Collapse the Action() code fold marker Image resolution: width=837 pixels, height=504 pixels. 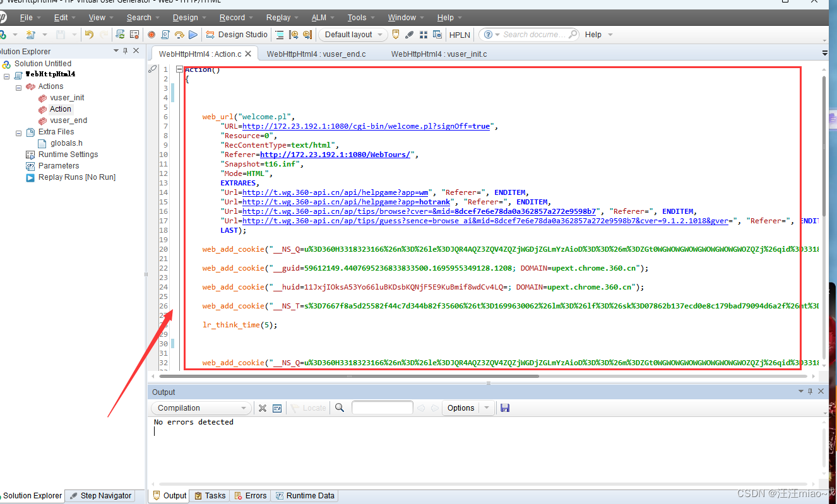[180, 70]
